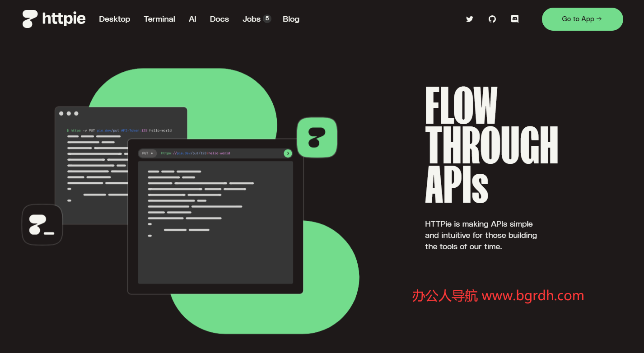
Task: Click the HTTPie logo icon in the header
Action: [30, 19]
